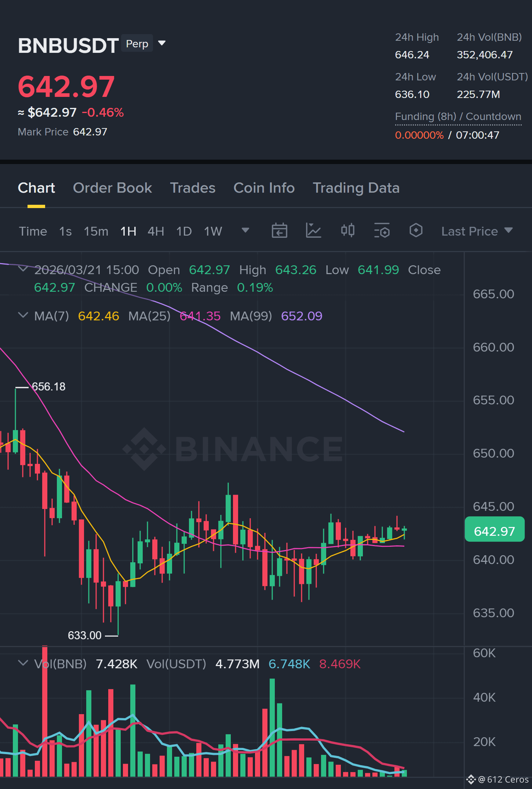
Task: Collapse the Vol(BNB) indicator legend
Action: coord(23,663)
